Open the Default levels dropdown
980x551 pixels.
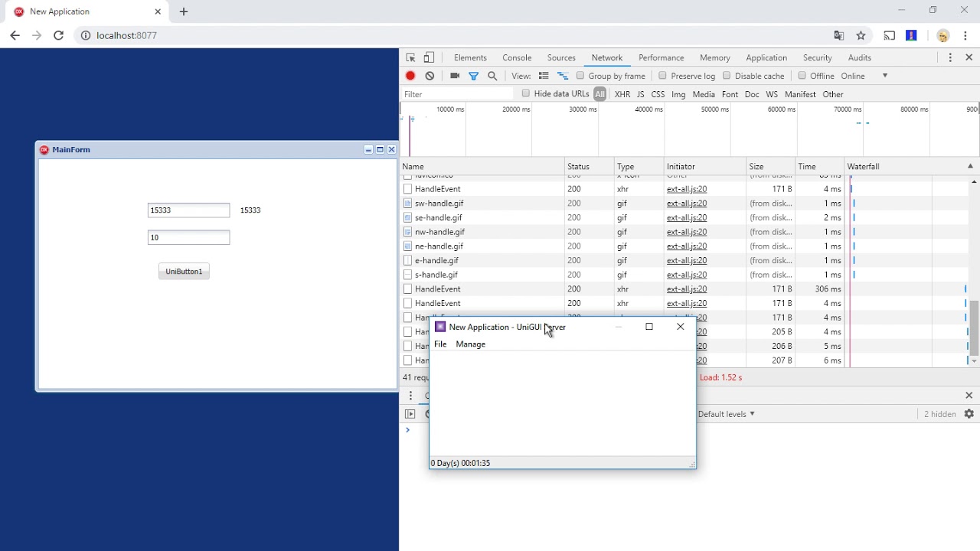click(x=726, y=414)
